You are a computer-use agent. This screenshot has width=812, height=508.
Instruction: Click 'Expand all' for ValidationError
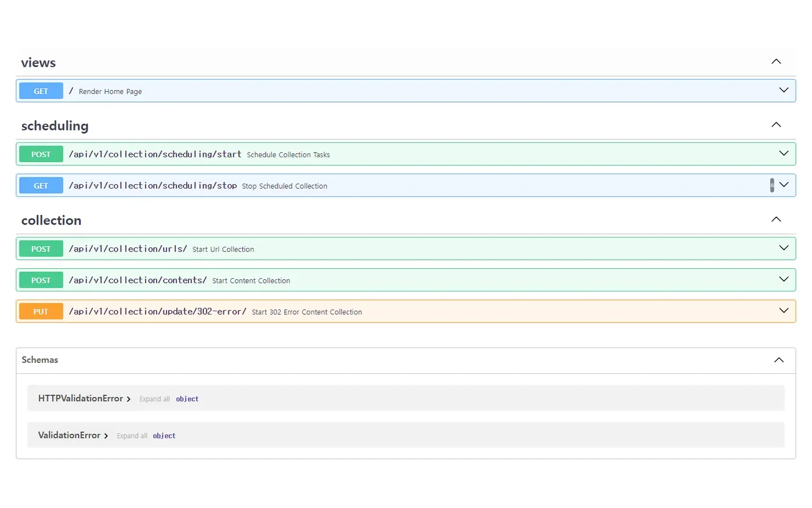pyautogui.click(x=132, y=436)
